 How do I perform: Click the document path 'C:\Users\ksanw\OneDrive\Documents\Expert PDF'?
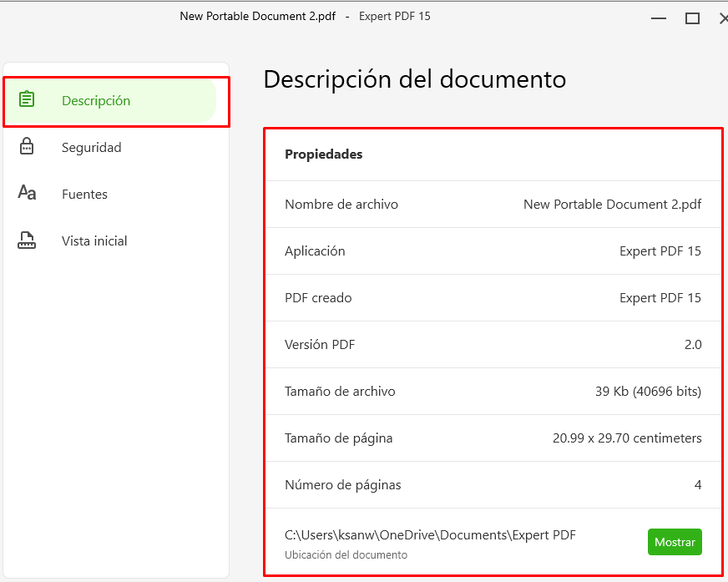tap(430, 535)
